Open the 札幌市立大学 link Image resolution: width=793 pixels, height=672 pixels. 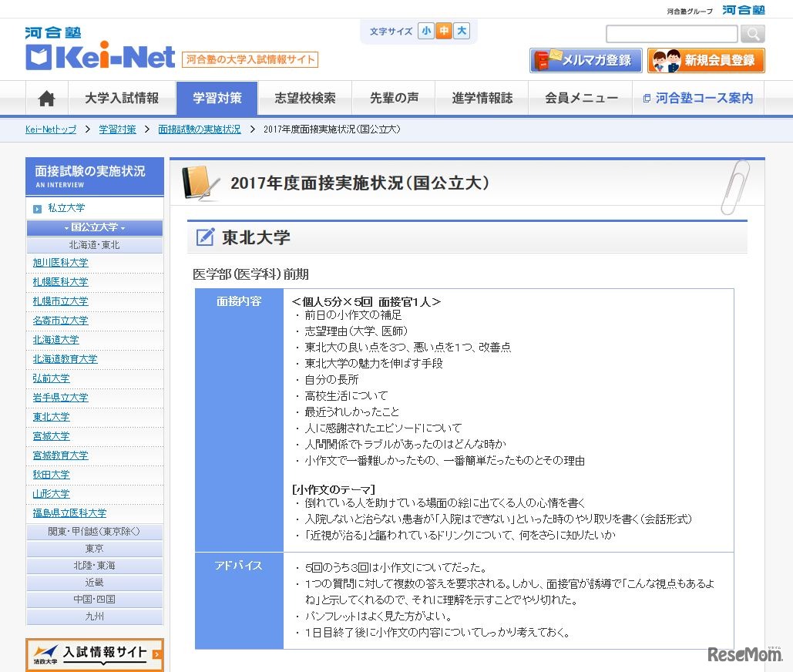(60, 301)
